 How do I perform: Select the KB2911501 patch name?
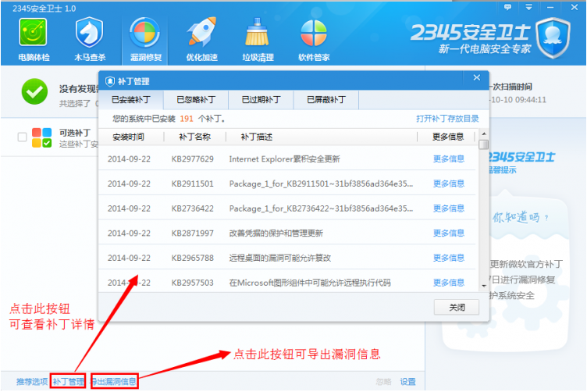[x=193, y=184]
